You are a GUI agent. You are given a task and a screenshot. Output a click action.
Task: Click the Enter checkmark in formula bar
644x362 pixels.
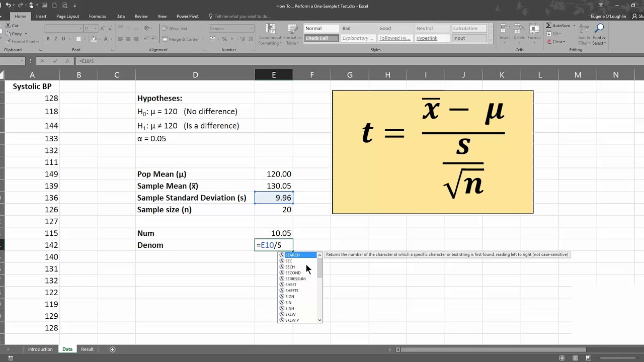click(x=55, y=61)
